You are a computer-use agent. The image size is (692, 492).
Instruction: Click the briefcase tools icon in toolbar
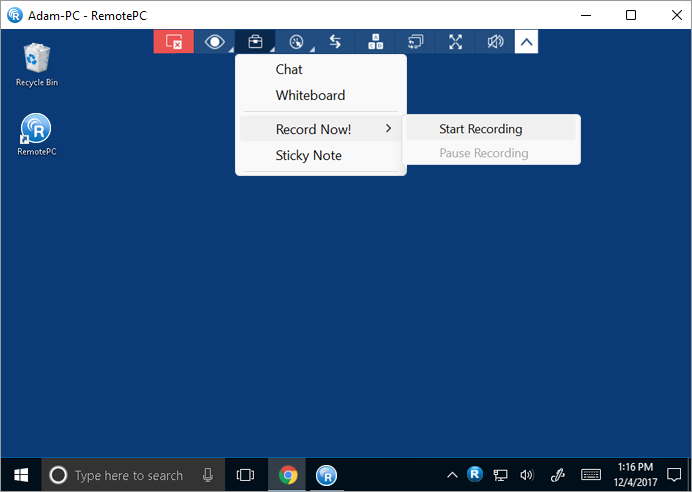[x=255, y=42]
